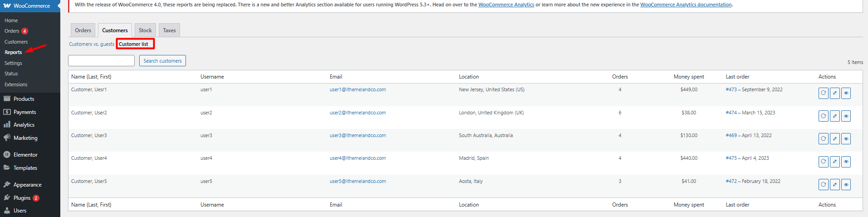Open the Stock report tab
Viewport: 868px width, 217px height.
145,30
